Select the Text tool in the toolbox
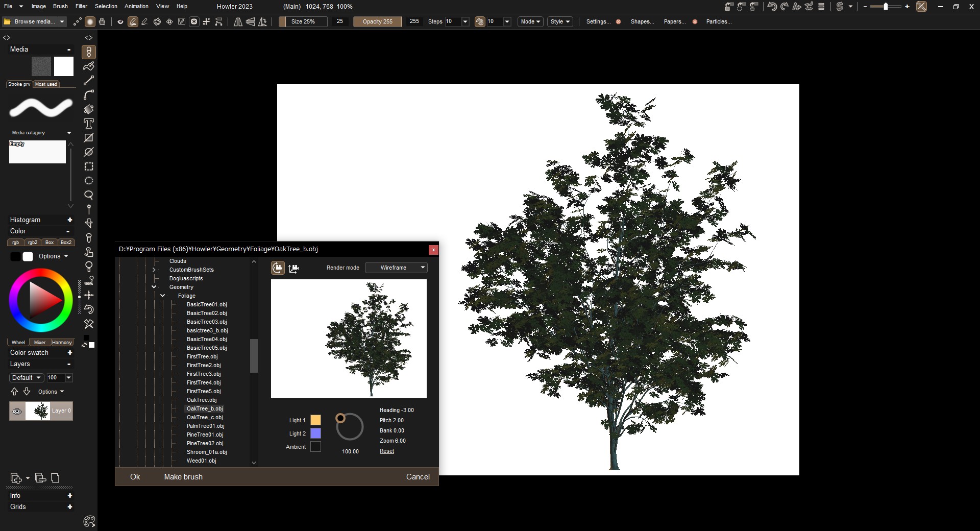Screen dimensions: 980x531 point(89,124)
